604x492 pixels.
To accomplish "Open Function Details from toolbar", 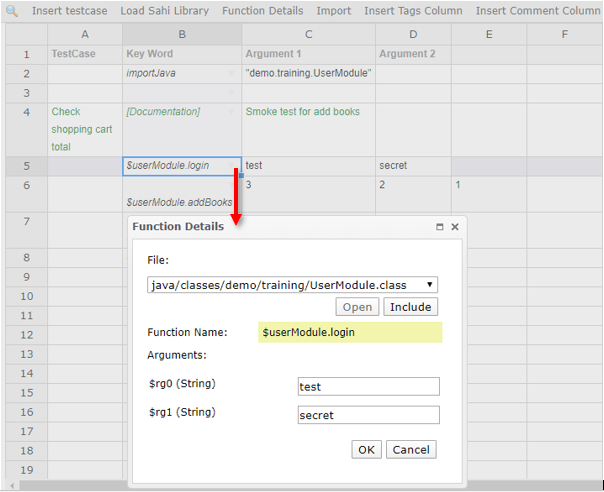I will (x=263, y=11).
